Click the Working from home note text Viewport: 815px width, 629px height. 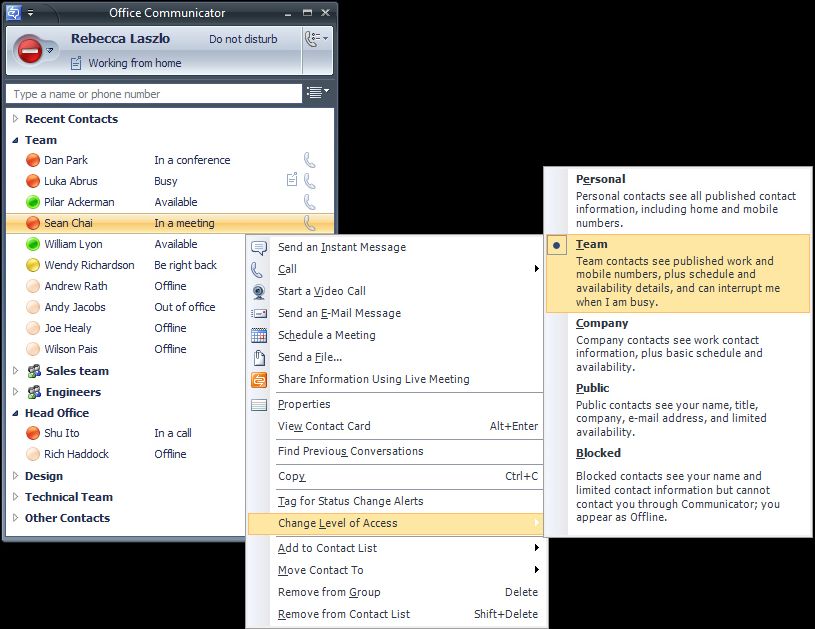135,63
